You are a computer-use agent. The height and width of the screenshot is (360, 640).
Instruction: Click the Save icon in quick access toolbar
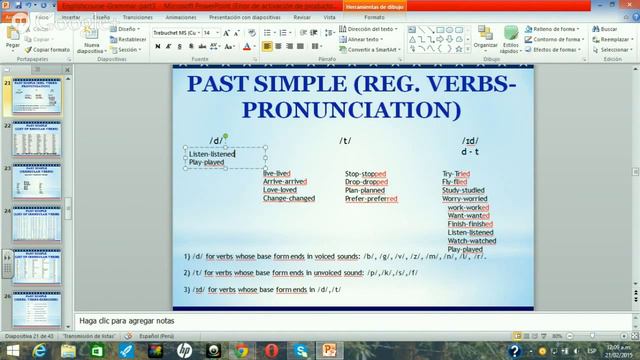pyautogui.click(x=18, y=5)
